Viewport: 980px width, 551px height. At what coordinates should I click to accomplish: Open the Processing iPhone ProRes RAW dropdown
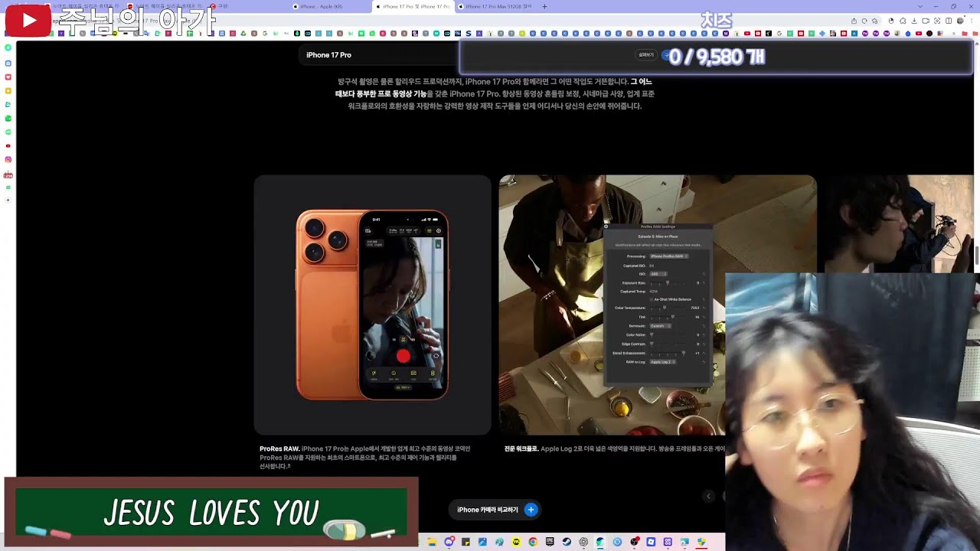(x=668, y=256)
